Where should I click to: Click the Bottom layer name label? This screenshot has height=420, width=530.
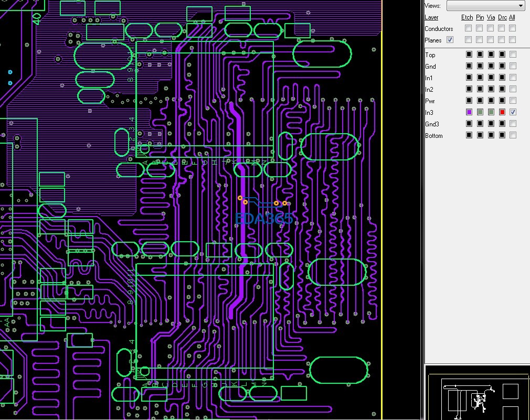433,136
